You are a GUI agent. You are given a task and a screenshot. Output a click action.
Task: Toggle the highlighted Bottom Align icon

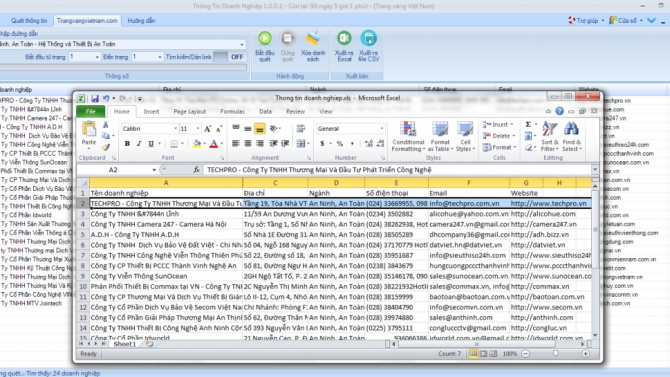pyautogui.click(x=260, y=128)
